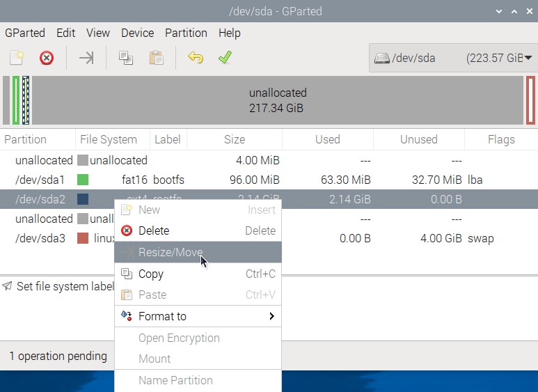Maximize the GParted window using up arrow
Screen dimensions: 538x392
tap(514, 11)
